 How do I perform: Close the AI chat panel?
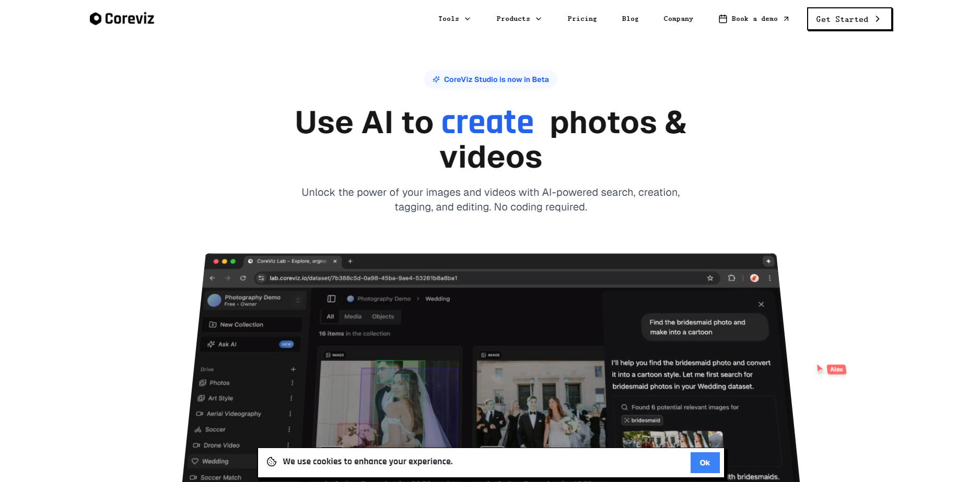(x=761, y=304)
